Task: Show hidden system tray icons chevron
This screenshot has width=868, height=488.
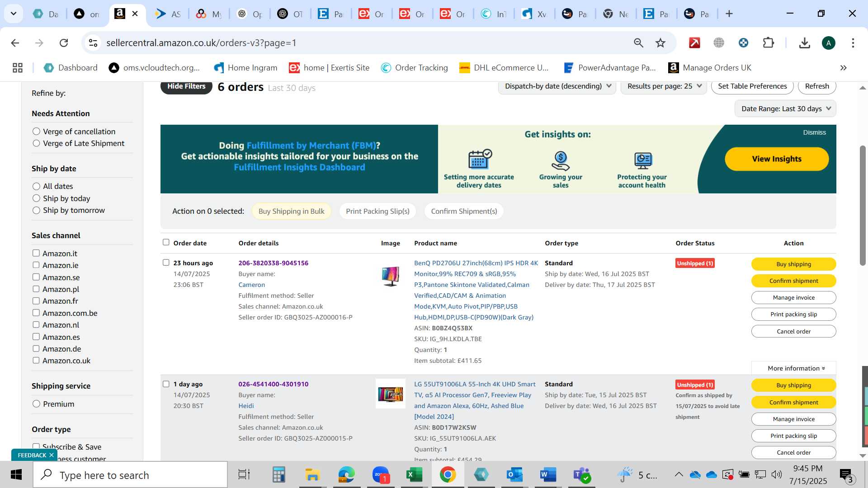Action: [x=679, y=474]
